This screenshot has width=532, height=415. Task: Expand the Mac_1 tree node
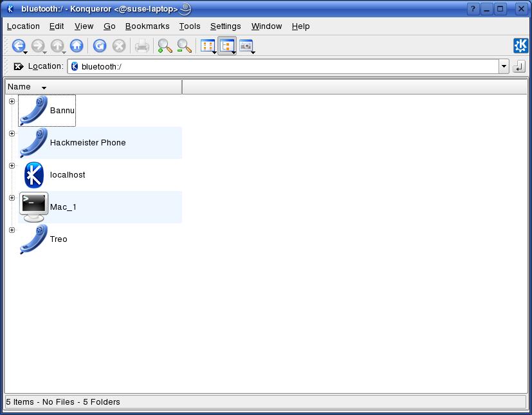(12, 198)
